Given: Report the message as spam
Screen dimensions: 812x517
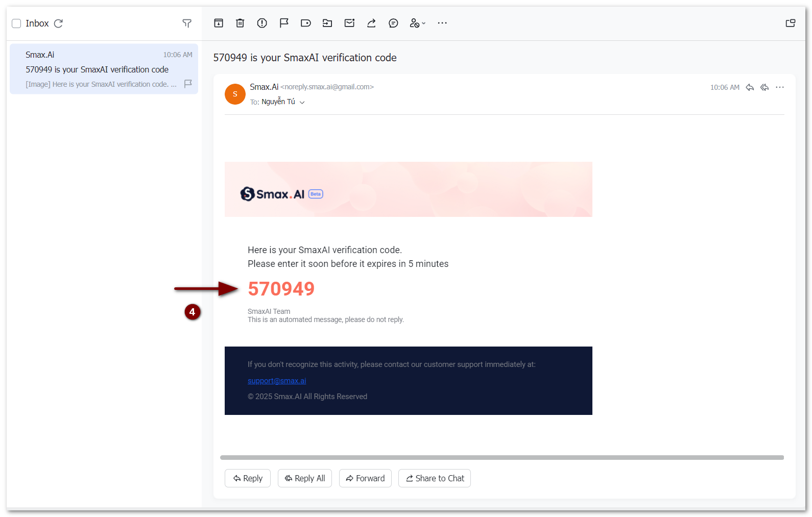Looking at the screenshot, I should [262, 23].
